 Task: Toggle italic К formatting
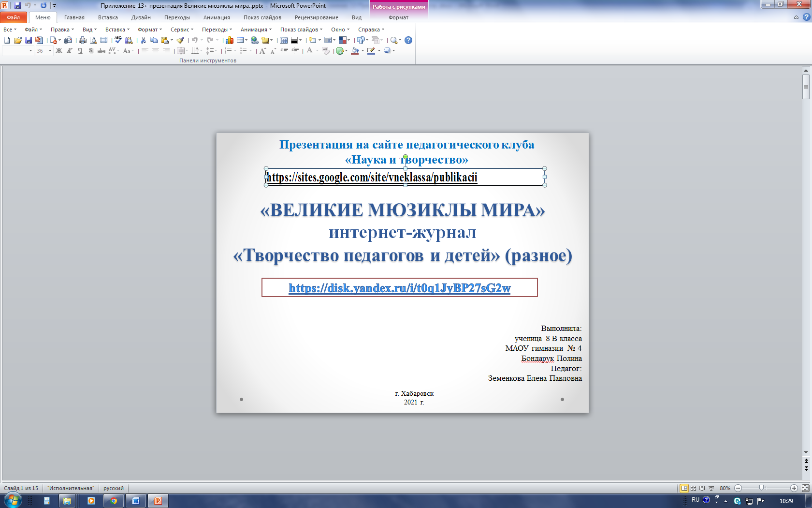click(70, 51)
